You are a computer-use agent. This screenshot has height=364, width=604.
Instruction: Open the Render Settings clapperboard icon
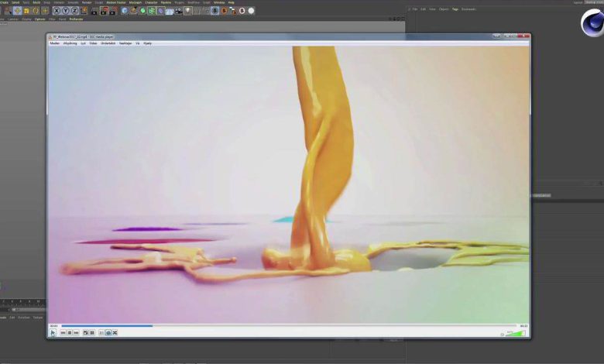click(112, 11)
